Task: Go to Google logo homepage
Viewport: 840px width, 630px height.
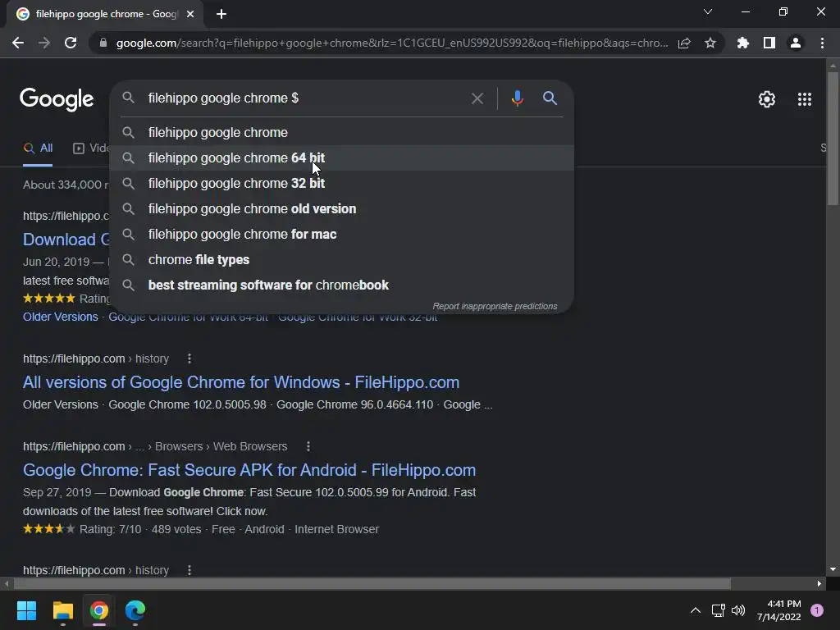Action: [x=57, y=99]
